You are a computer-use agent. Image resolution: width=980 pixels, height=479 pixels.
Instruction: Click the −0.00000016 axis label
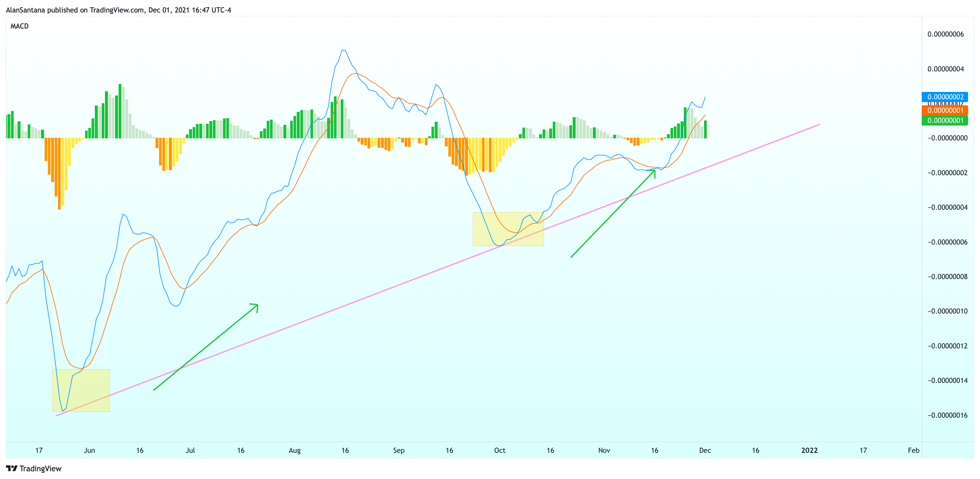[947, 415]
